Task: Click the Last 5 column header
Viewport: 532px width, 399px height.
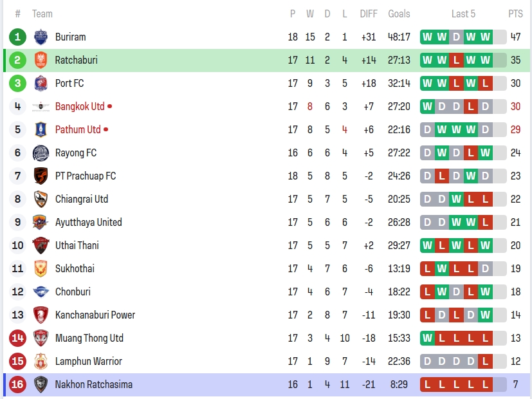Action: tap(463, 14)
